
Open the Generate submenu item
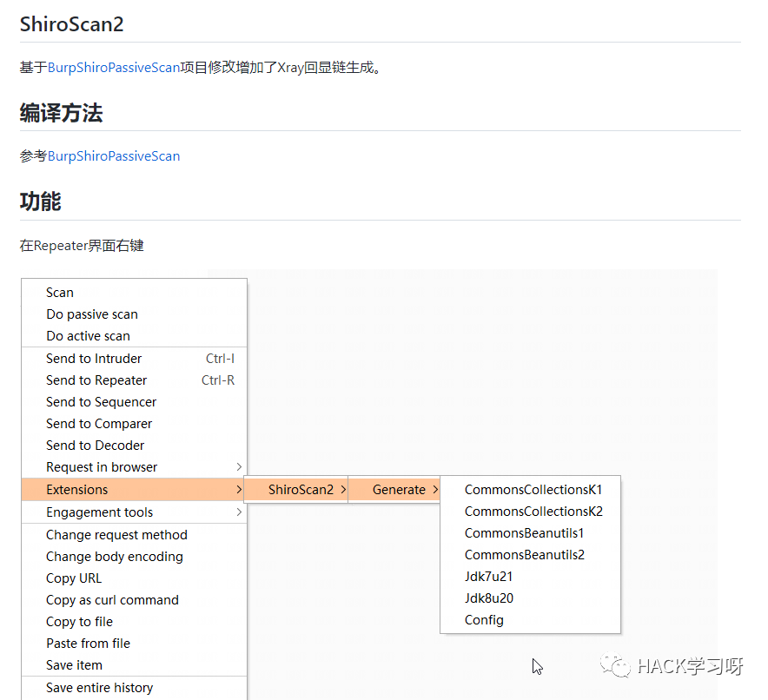tap(394, 490)
